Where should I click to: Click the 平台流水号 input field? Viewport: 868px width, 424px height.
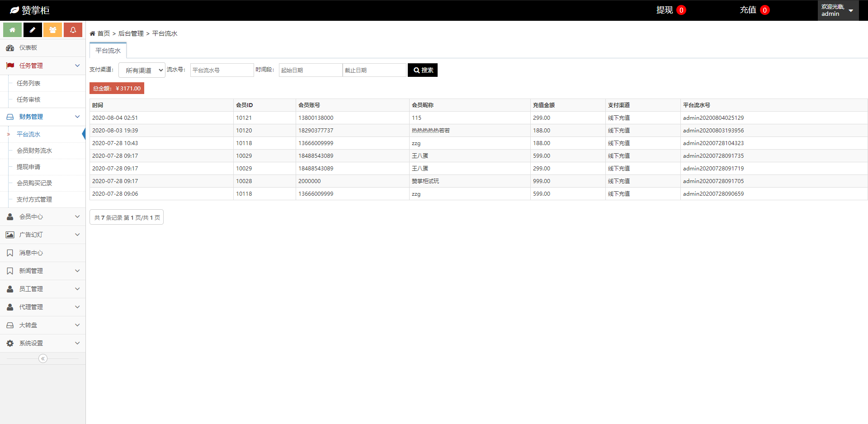[222, 70]
